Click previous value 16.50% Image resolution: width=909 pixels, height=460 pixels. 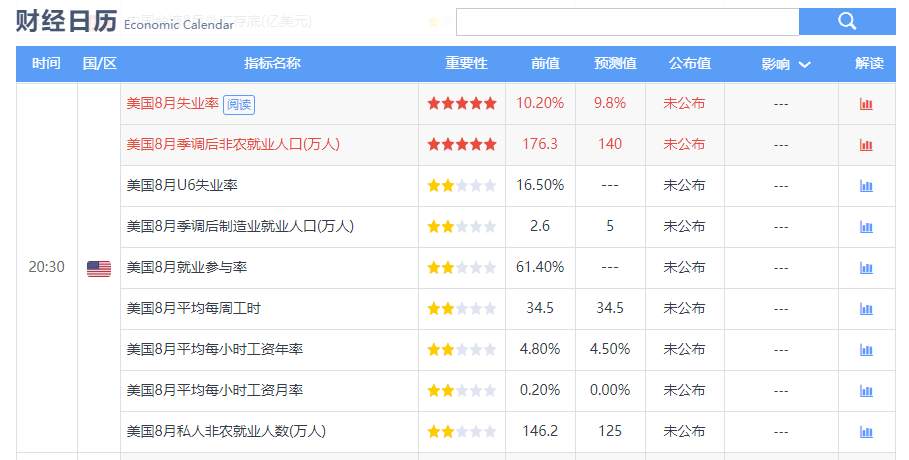click(x=540, y=185)
